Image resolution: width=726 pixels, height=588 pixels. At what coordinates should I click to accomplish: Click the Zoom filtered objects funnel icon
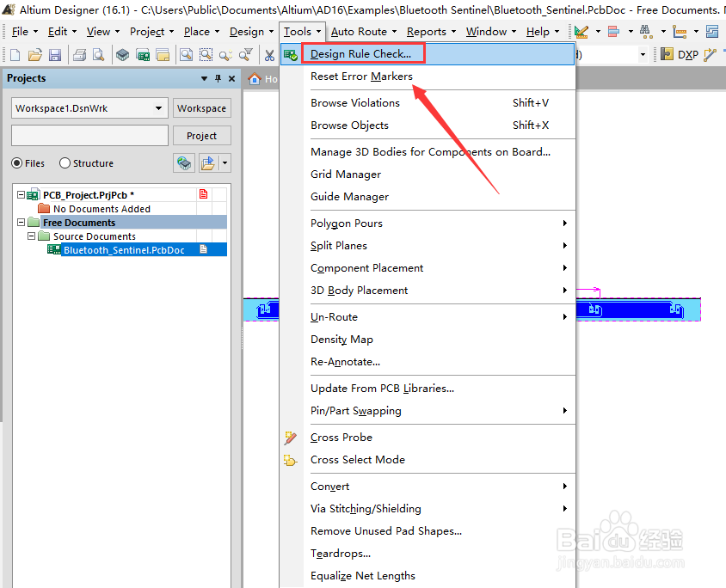point(245,55)
